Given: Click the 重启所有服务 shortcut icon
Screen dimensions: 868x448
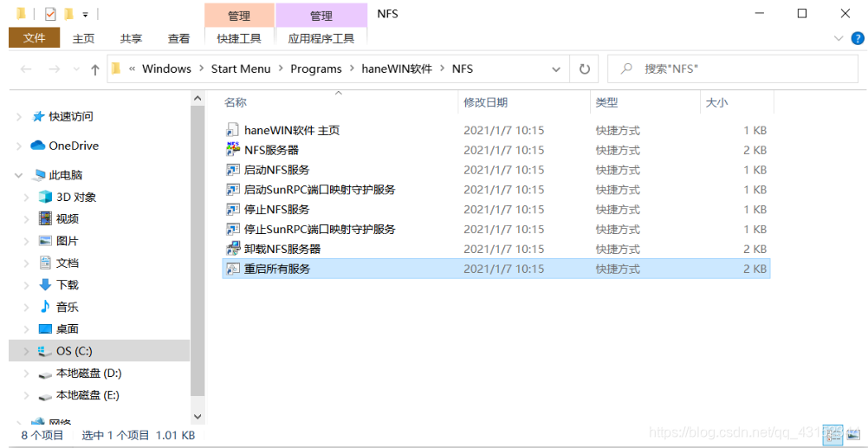Looking at the screenshot, I should pos(232,269).
